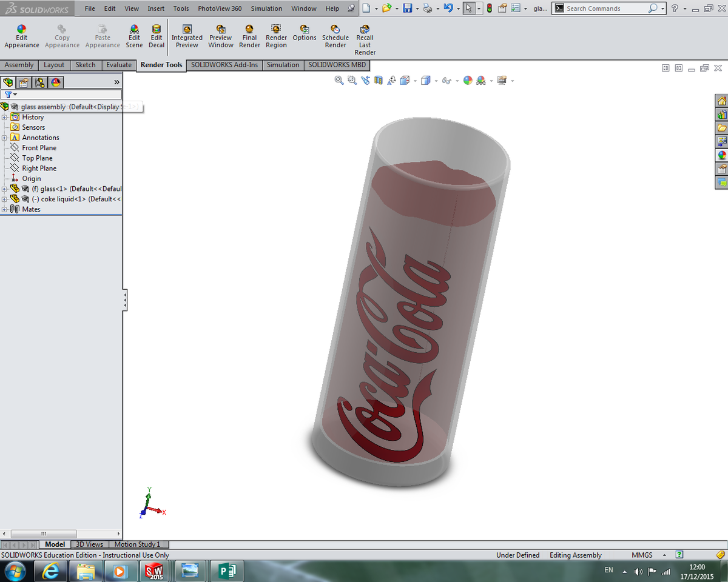The width and height of the screenshot is (728, 582).
Task: Open Display Style dropdown arrow
Action: [436, 81]
